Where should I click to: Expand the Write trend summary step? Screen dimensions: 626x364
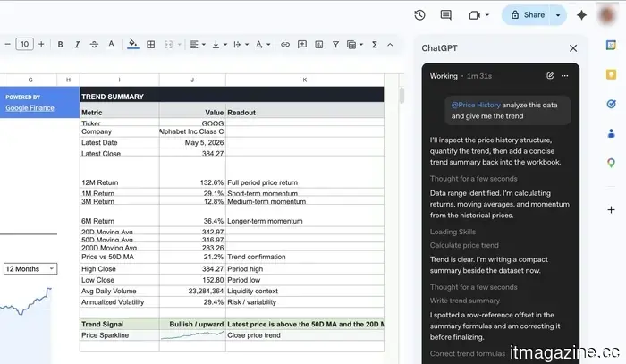(465, 301)
